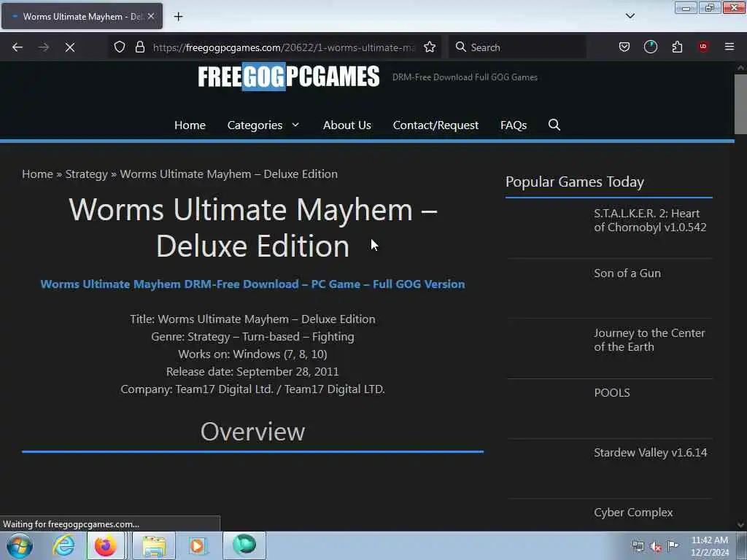Click the muted volume tray icon
This screenshot has width=747, height=560.
click(x=656, y=547)
